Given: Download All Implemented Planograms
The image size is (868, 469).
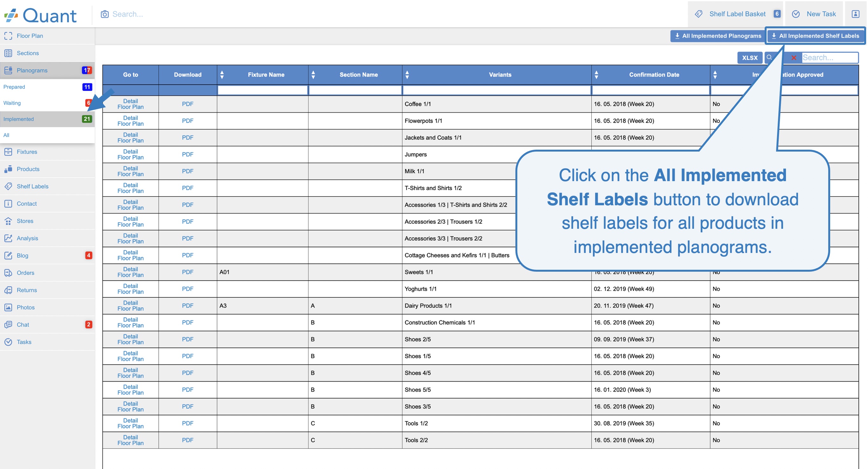Looking at the screenshot, I should click(717, 36).
